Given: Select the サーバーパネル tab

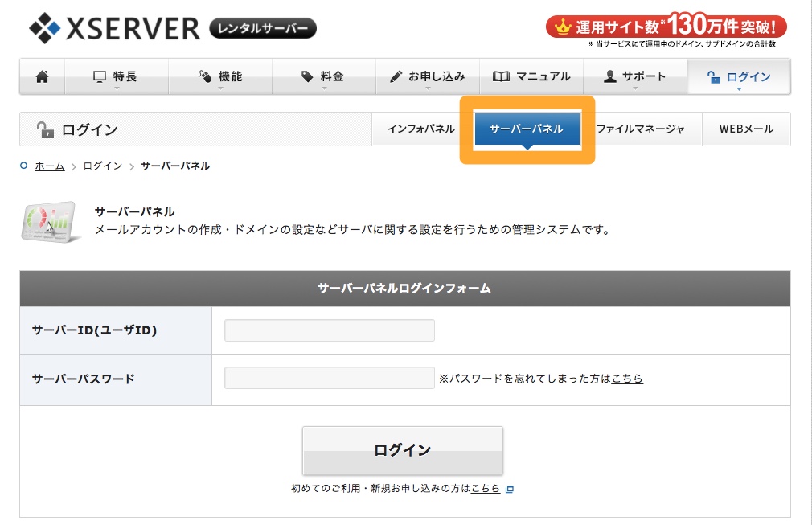Looking at the screenshot, I should [527, 129].
